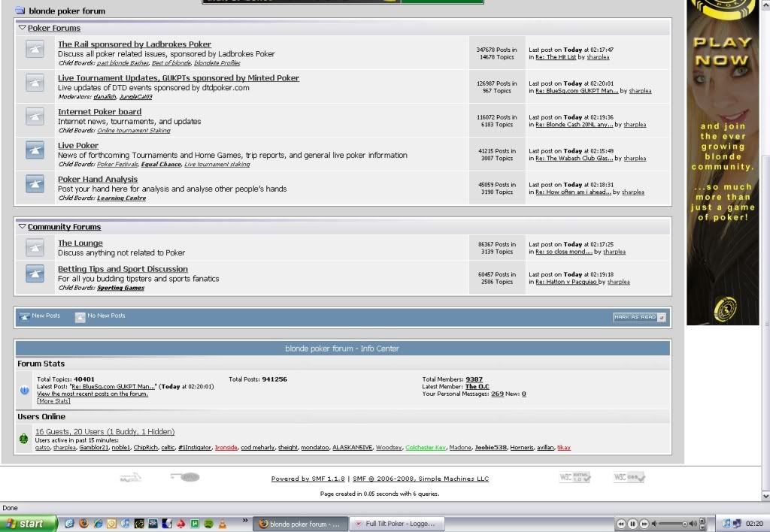Click the W3C XHTML validation badge
Screen dimensions: 770x532
pyautogui.click(x=574, y=477)
